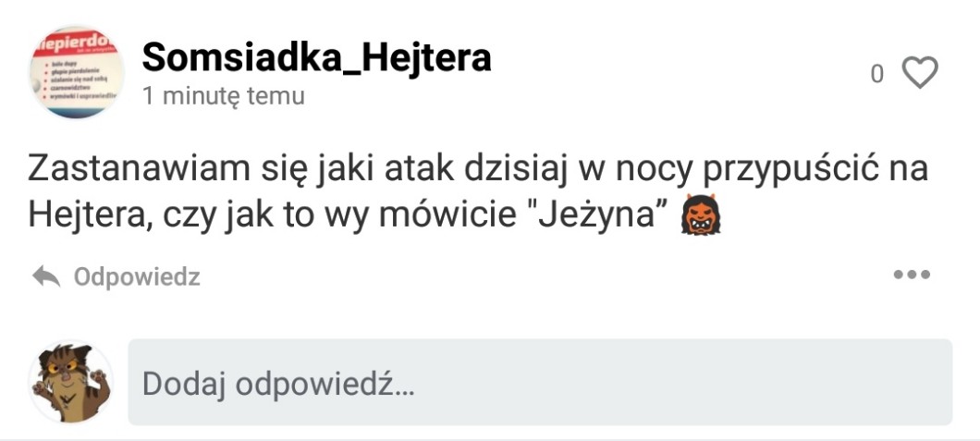This screenshot has width=980, height=441.
Task: Select the 'Odpowiedz' reply button
Action: (137, 276)
